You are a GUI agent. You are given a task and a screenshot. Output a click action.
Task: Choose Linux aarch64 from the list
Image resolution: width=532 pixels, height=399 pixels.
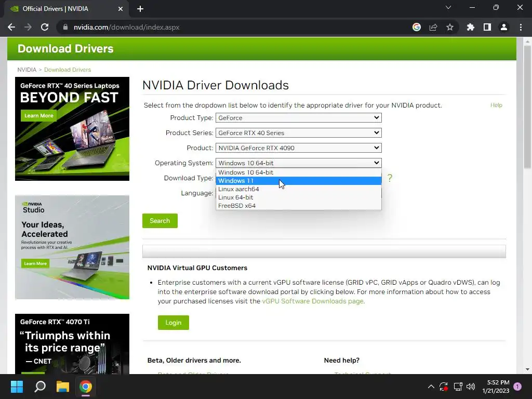299,189
